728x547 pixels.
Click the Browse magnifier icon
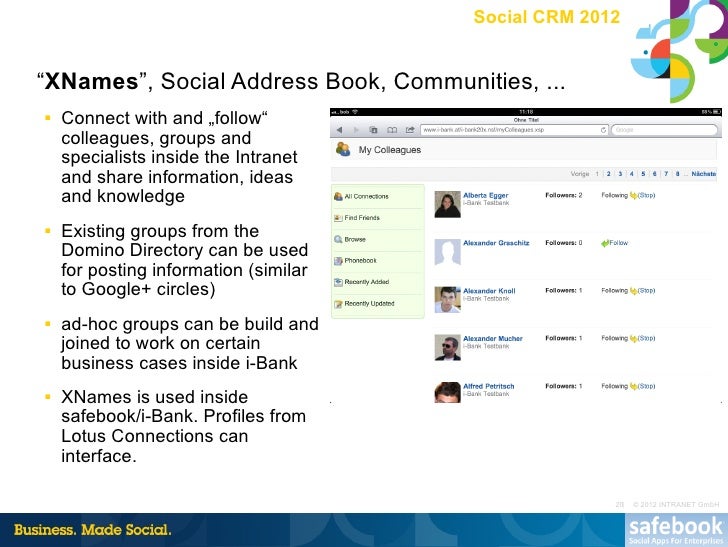click(338, 239)
